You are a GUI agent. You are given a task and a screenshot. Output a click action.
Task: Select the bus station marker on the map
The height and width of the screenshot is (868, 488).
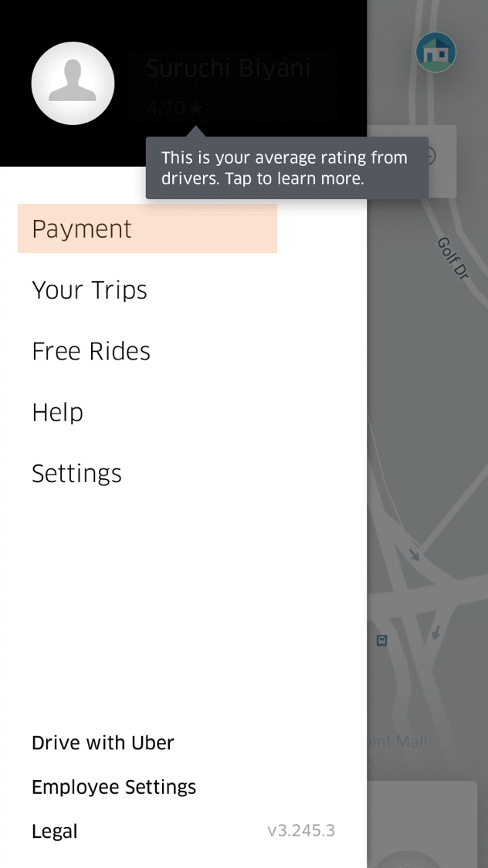381,640
